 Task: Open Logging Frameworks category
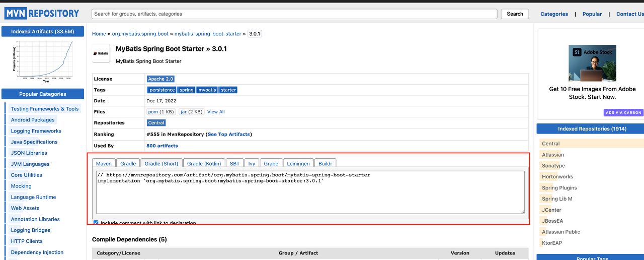[36, 131]
